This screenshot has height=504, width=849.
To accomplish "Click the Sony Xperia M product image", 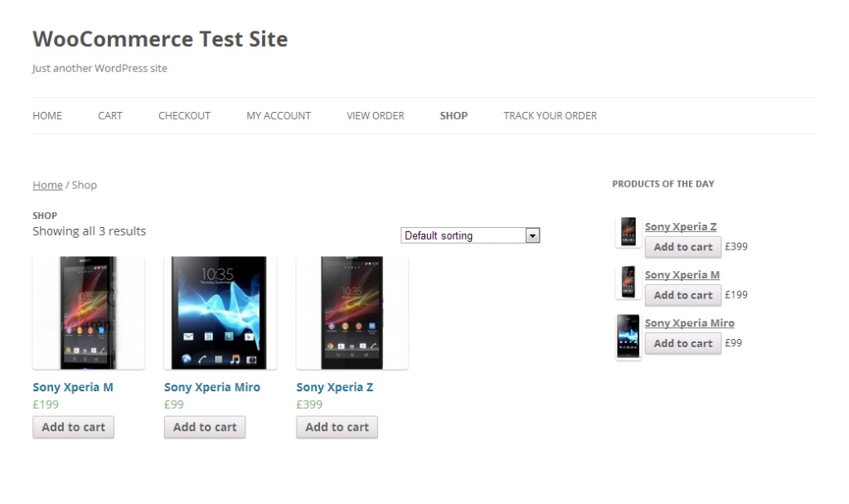I will click(x=88, y=313).
